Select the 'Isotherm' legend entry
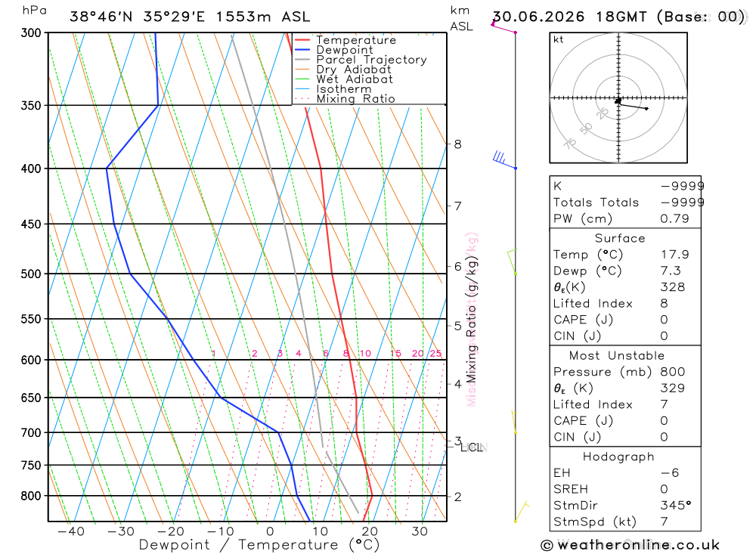The height and width of the screenshot is (554, 756). tap(344, 89)
